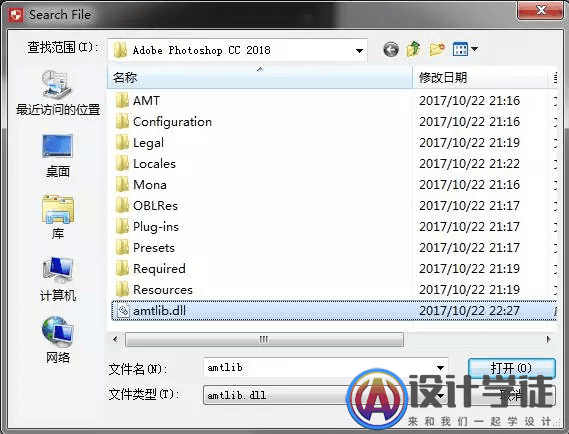Click the Required folder icon
The height and width of the screenshot is (434, 569).
(x=122, y=269)
